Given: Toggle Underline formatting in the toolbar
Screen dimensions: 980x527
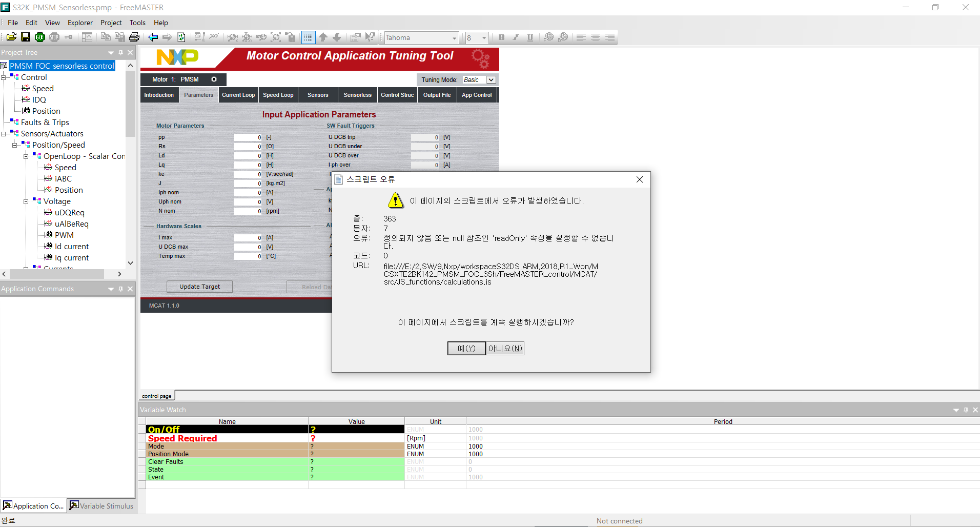Looking at the screenshot, I should coord(530,37).
